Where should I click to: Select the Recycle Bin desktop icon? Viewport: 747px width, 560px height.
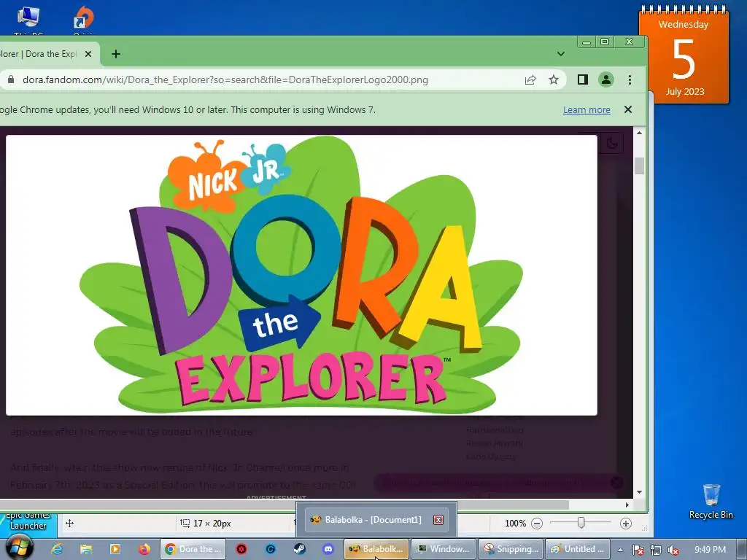pyautogui.click(x=711, y=502)
